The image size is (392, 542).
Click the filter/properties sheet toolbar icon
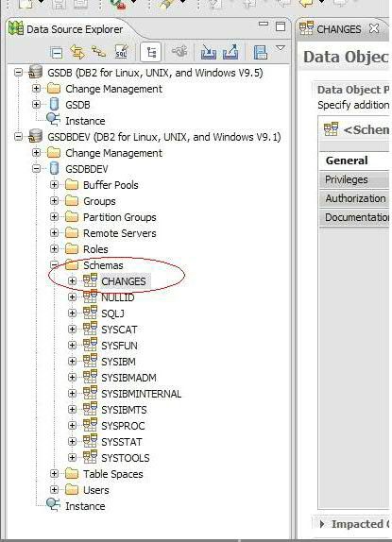[x=261, y=53]
